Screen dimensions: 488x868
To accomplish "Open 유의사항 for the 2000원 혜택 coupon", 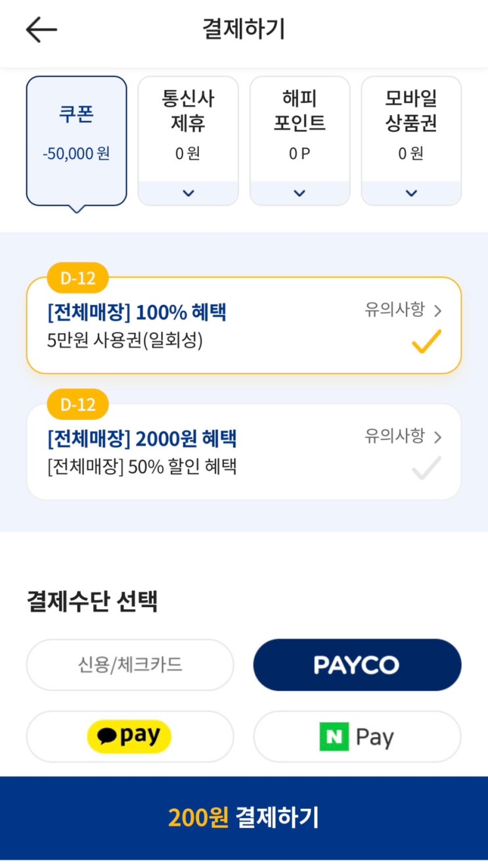I will 403,436.
